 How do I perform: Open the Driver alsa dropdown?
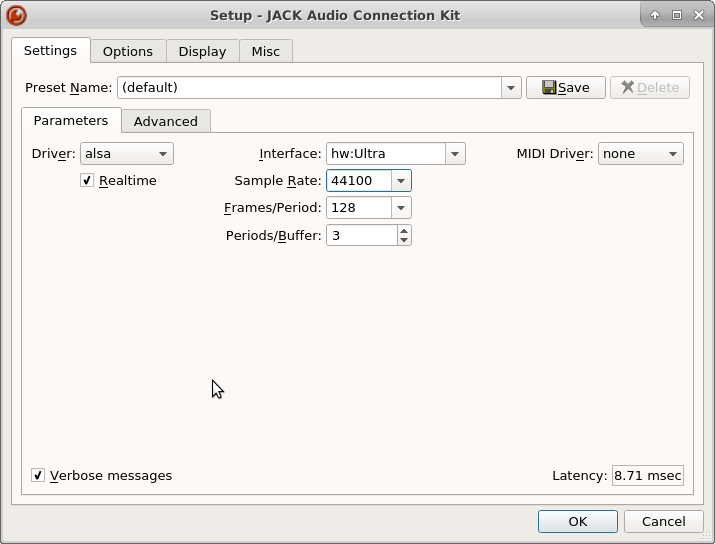[127, 154]
